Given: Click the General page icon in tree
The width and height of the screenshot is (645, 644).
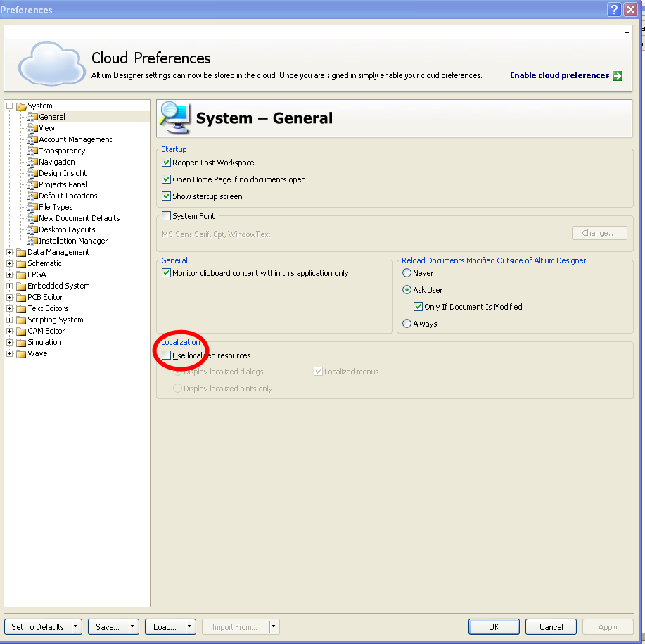Looking at the screenshot, I should 32,118.
